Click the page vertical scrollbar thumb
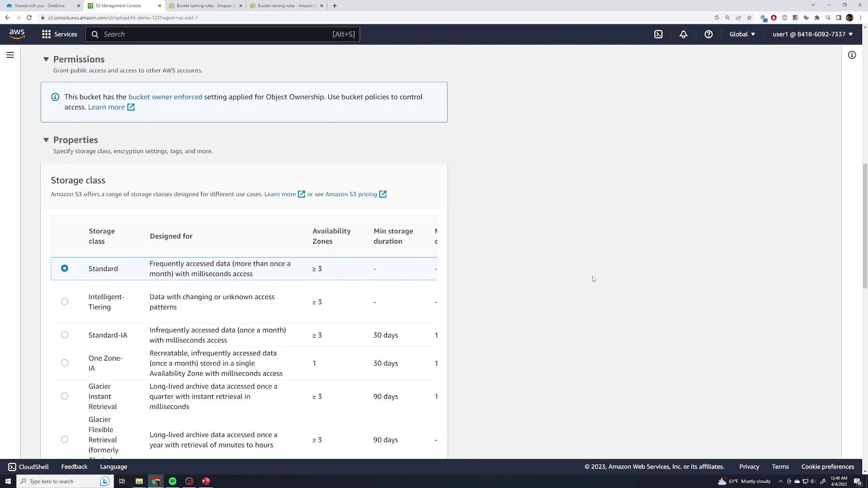The image size is (868, 488). (865, 226)
